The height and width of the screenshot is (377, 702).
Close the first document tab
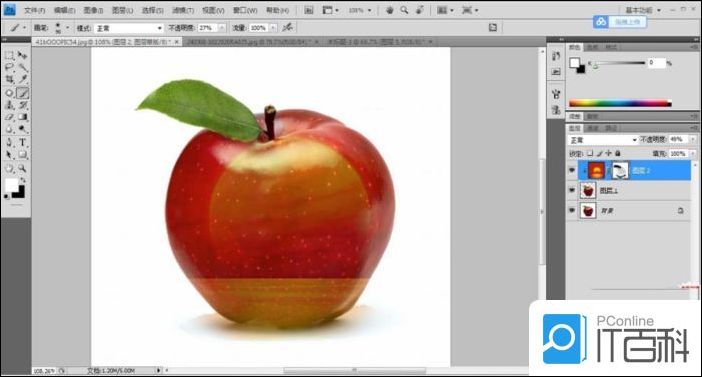coord(176,42)
